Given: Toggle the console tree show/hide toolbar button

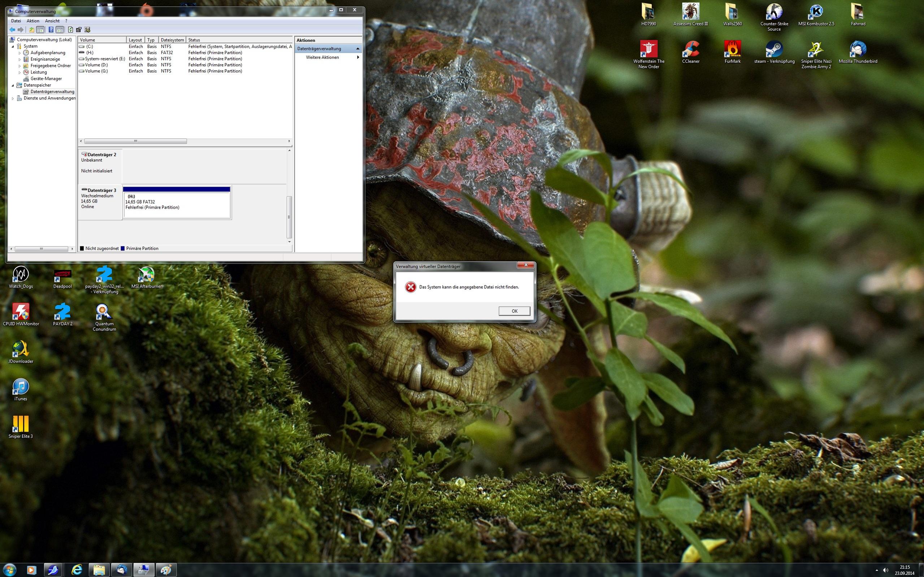Looking at the screenshot, I should point(40,30).
